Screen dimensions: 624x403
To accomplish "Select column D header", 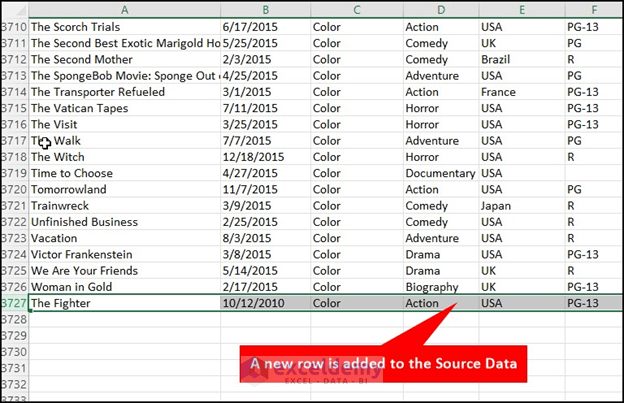I will 440,9.
